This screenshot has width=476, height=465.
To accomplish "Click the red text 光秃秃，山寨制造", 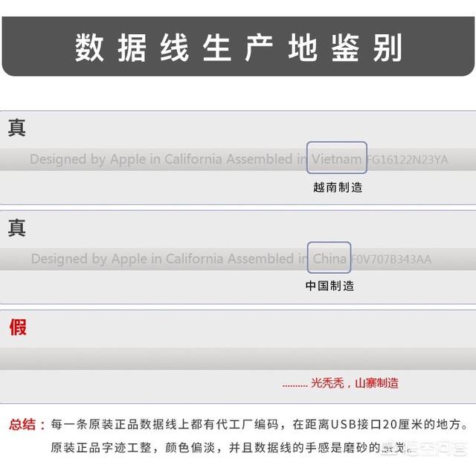I will pyautogui.click(x=355, y=383).
